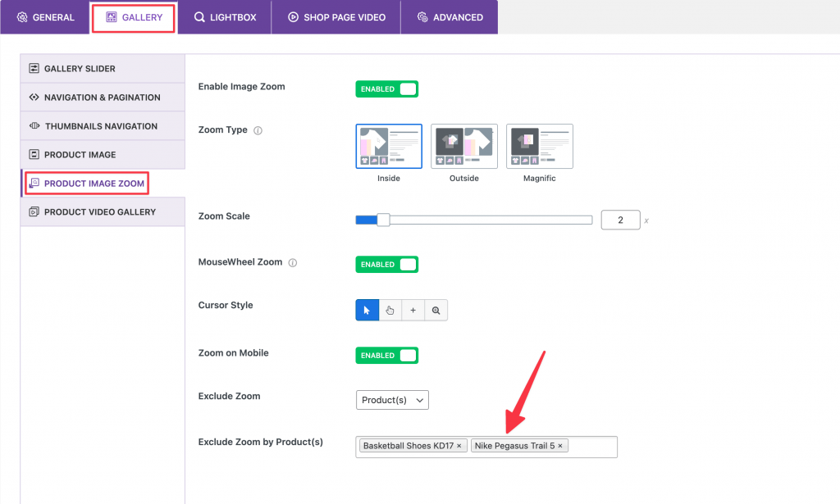The width and height of the screenshot is (840, 504).
Task: Select Product Image sidebar item
Action: [103, 155]
